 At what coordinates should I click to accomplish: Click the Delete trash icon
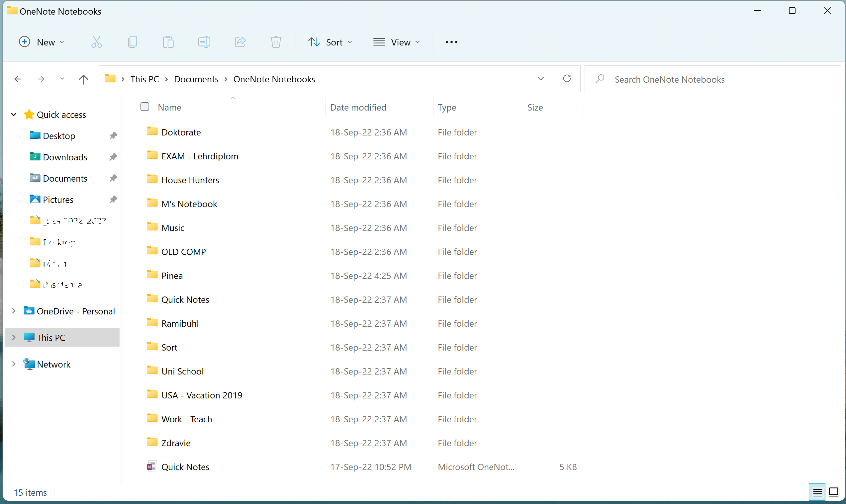[x=276, y=42]
